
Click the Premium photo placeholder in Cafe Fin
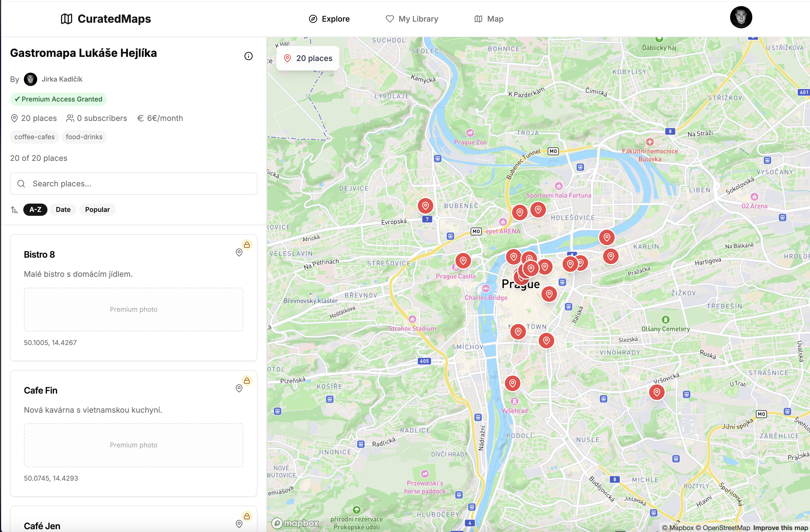click(134, 445)
